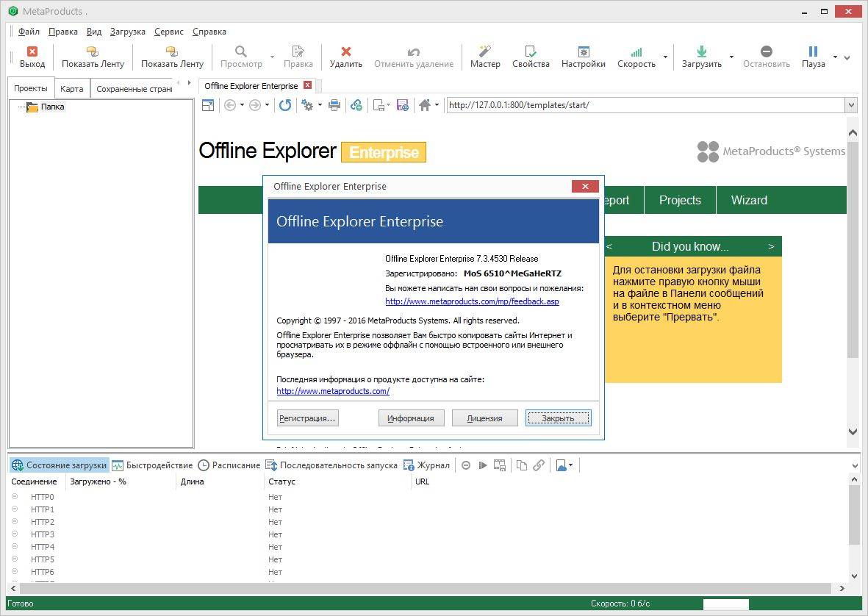Screen dimensions: 868x616
Task: Click the browser Back arrow icon
Action: (x=230, y=105)
